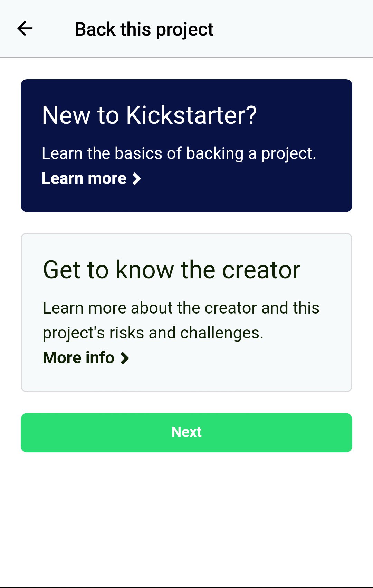373x588 pixels.
Task: Click the chevron beside More info
Action: click(x=125, y=358)
